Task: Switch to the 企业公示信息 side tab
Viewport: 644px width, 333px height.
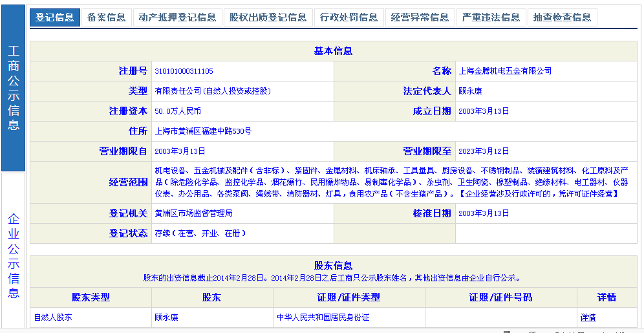Action: coord(14,255)
